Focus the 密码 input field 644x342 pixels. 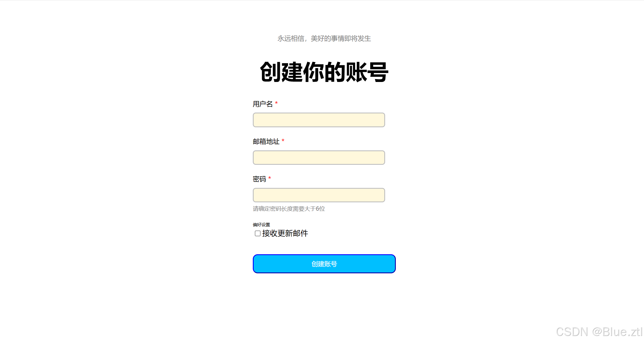[319, 195]
